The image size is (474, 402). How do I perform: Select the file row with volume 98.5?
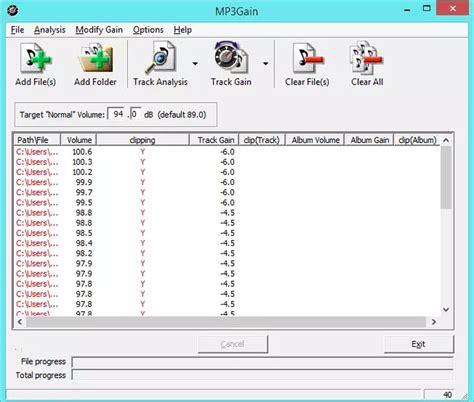227,233
